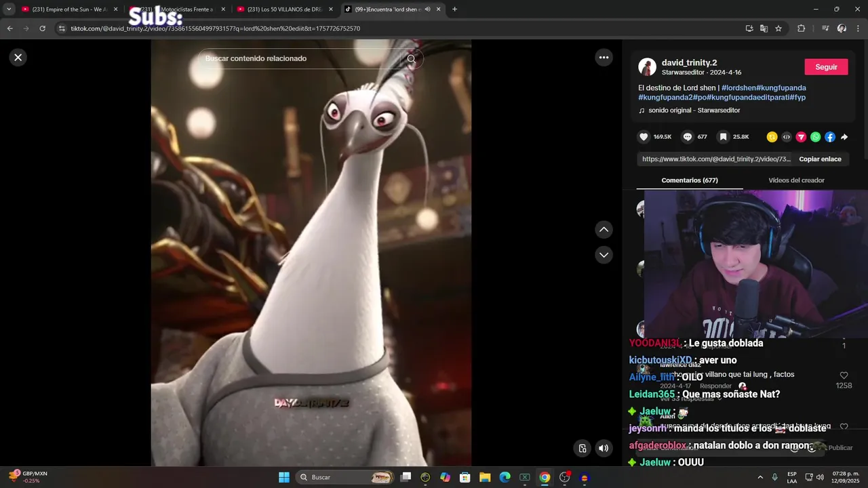Install app icon in address bar
Screen dimensions: 868x488
pyautogui.click(x=749, y=28)
